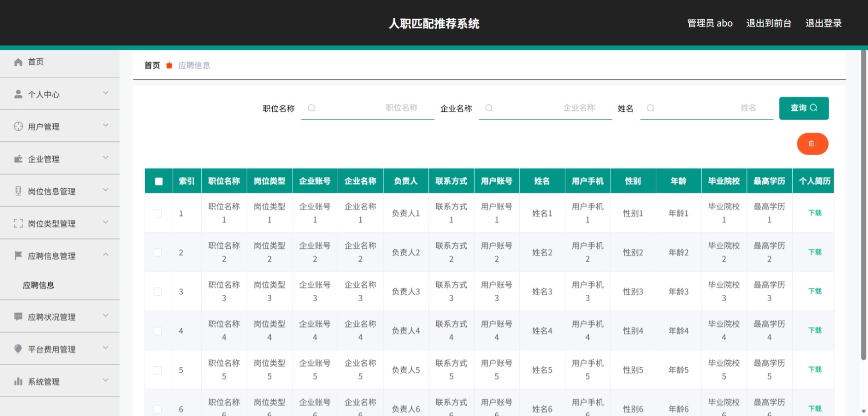868x416 pixels.
Task: Expand the 用户管理 menu chevron
Action: [105, 126]
